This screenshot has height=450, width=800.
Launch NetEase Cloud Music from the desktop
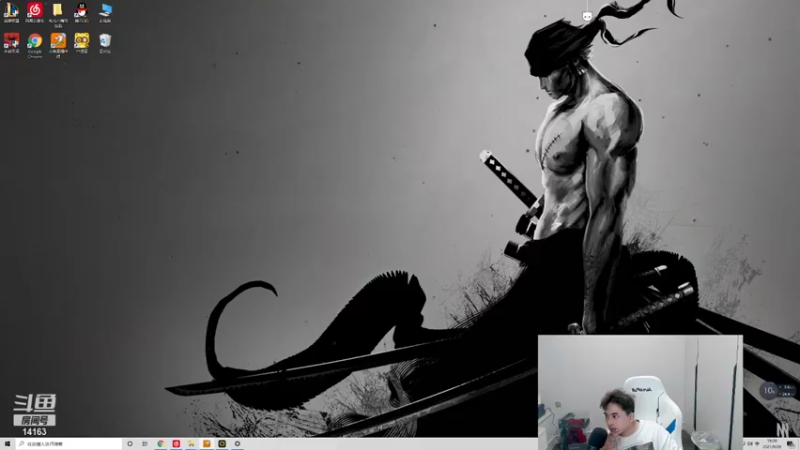(35, 12)
